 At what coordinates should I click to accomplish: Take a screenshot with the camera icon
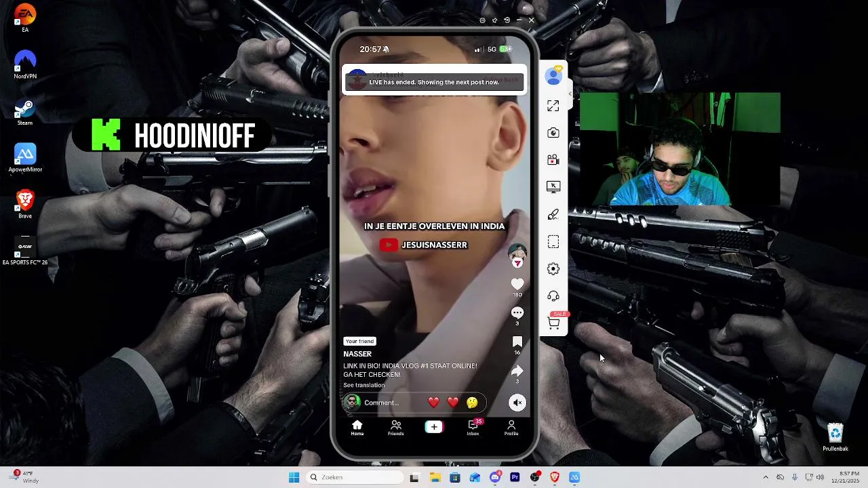tap(553, 133)
